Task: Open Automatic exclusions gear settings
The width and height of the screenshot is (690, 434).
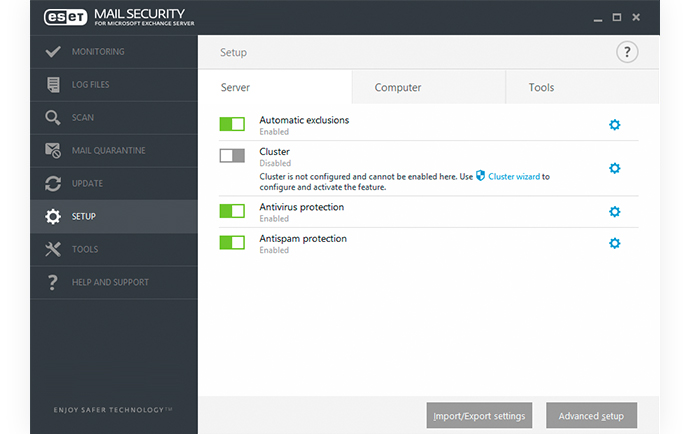Action: click(x=614, y=125)
